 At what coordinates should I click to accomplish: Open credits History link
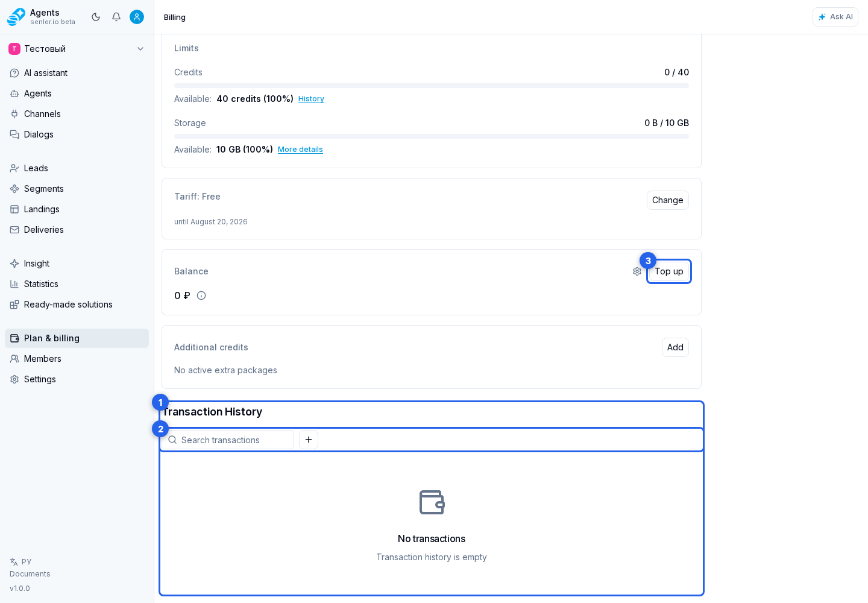(x=311, y=99)
